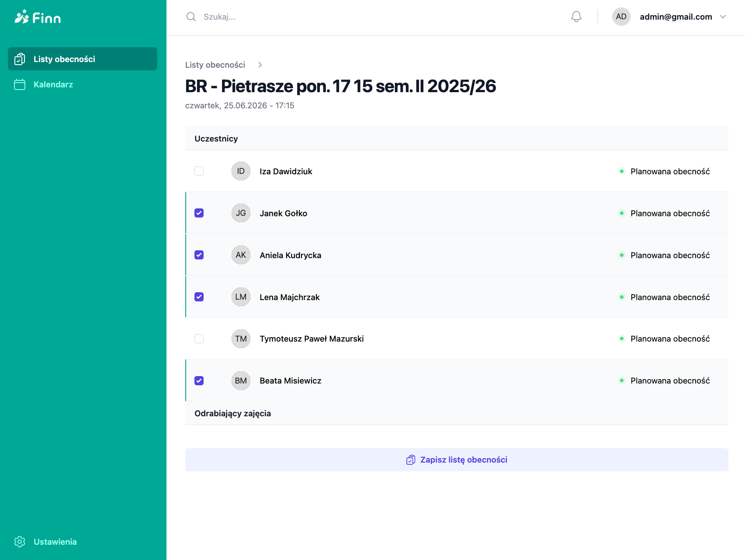Click admin@gmail.com account name
This screenshot has width=745, height=560.
676,17
